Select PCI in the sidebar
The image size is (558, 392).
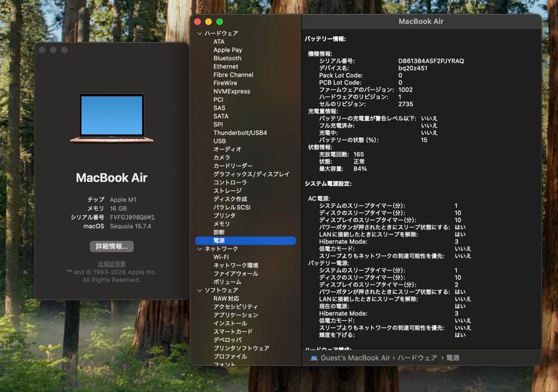218,100
